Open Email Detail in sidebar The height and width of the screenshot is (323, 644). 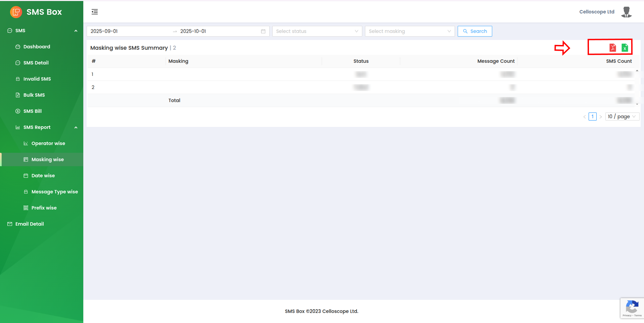[x=30, y=224]
